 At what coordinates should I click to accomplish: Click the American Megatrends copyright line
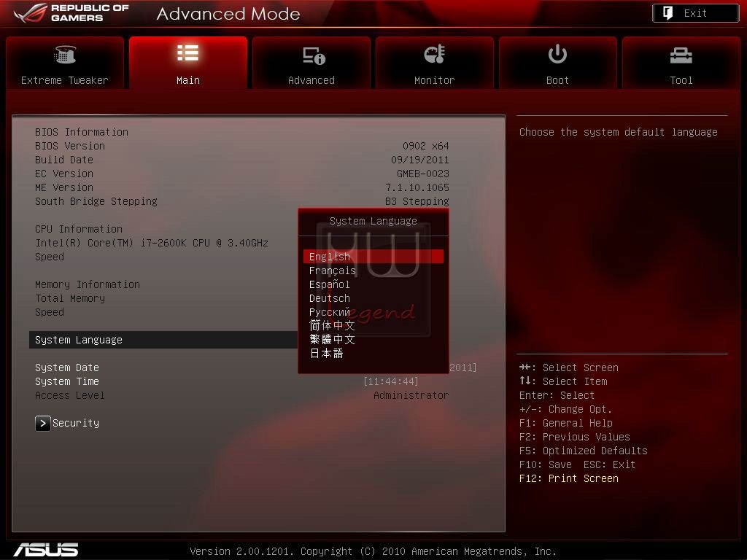tap(373, 551)
